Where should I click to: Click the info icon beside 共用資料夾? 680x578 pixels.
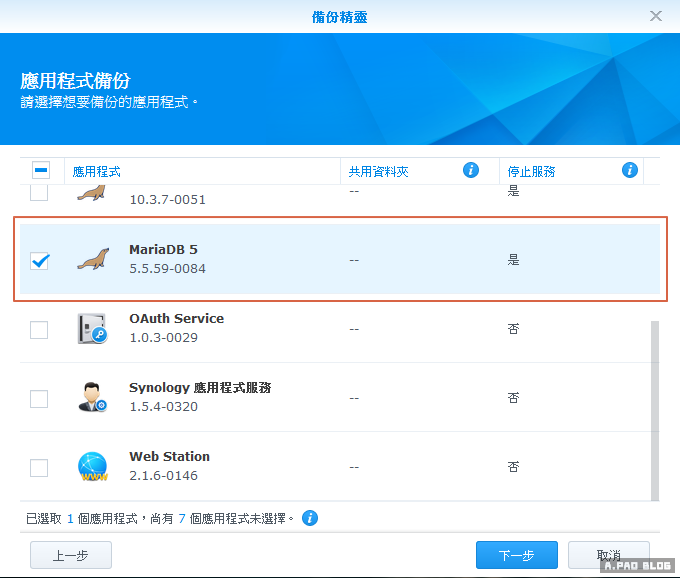(x=471, y=170)
